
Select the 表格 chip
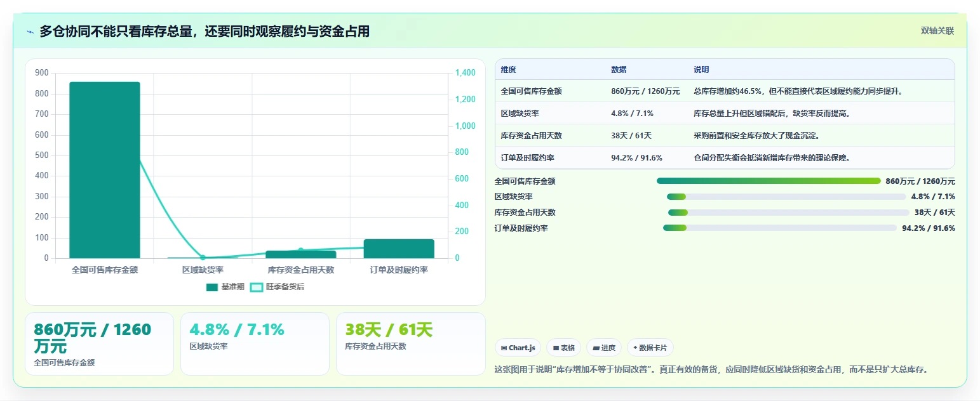tap(563, 348)
